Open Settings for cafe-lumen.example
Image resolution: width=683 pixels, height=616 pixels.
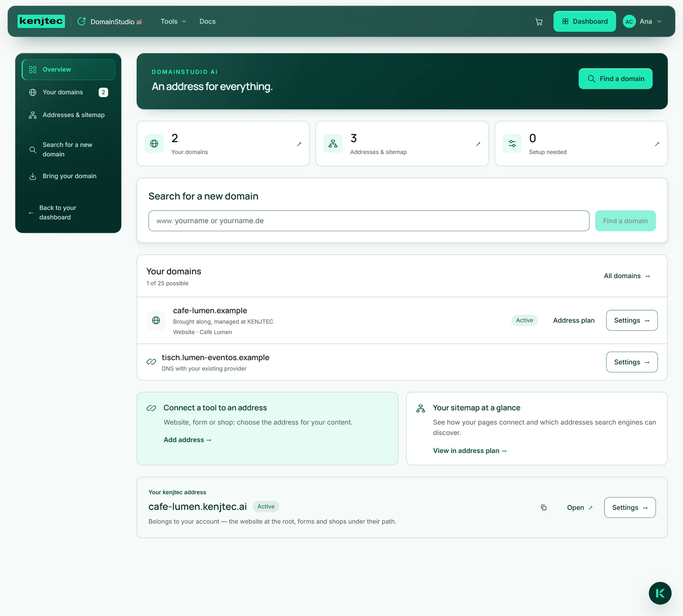(632, 320)
